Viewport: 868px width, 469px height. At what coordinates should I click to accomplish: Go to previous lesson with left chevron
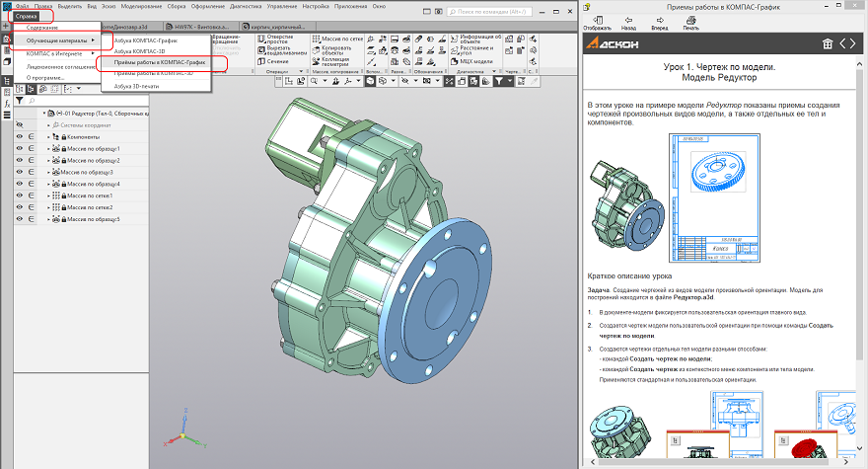[x=843, y=44]
